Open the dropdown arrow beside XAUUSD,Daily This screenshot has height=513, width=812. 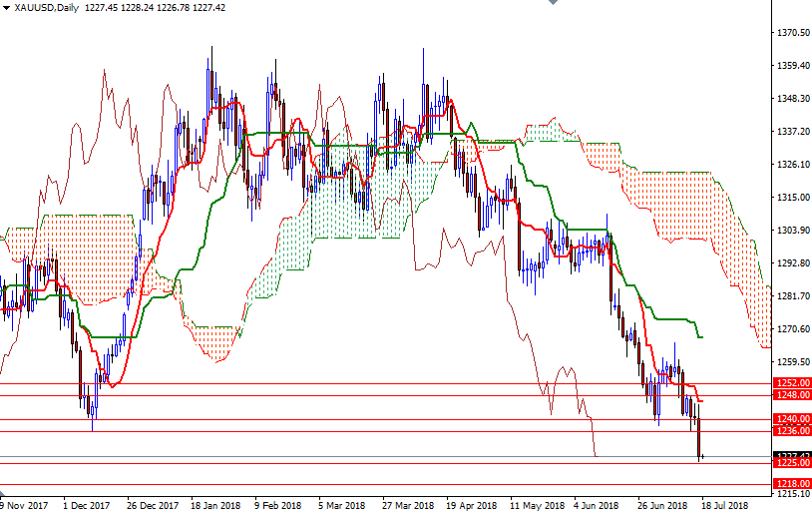pyautogui.click(x=7, y=7)
